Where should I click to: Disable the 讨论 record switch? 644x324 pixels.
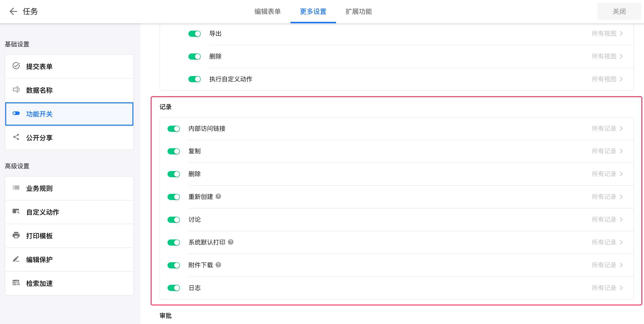pyautogui.click(x=173, y=220)
